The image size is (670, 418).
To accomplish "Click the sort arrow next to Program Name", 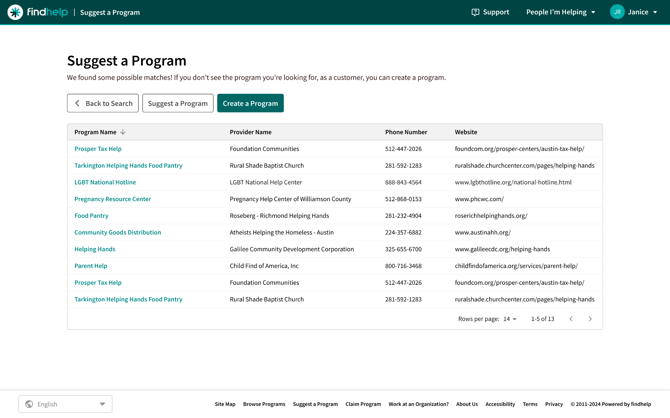I will (123, 132).
